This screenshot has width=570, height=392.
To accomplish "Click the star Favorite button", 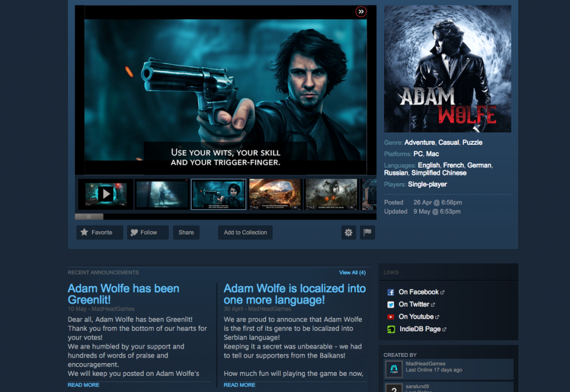I will click(99, 232).
